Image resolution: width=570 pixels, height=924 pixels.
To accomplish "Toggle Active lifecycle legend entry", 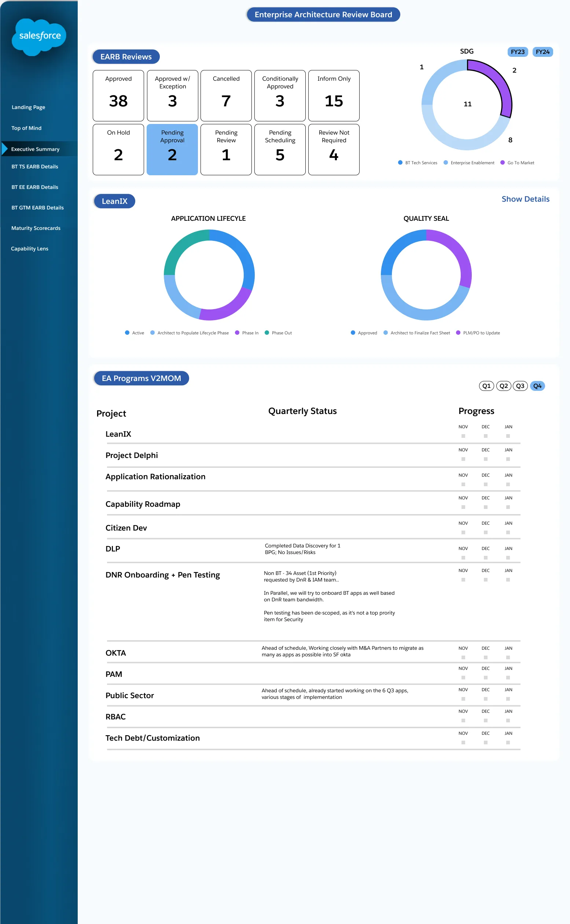I will point(135,333).
